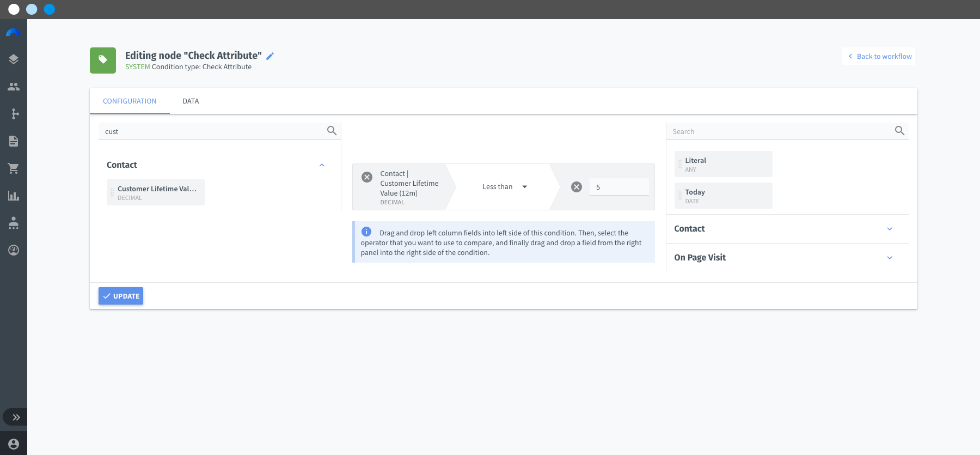This screenshot has height=455, width=980.
Task: Open the agent desk icon in sidebar
Action: click(14, 223)
